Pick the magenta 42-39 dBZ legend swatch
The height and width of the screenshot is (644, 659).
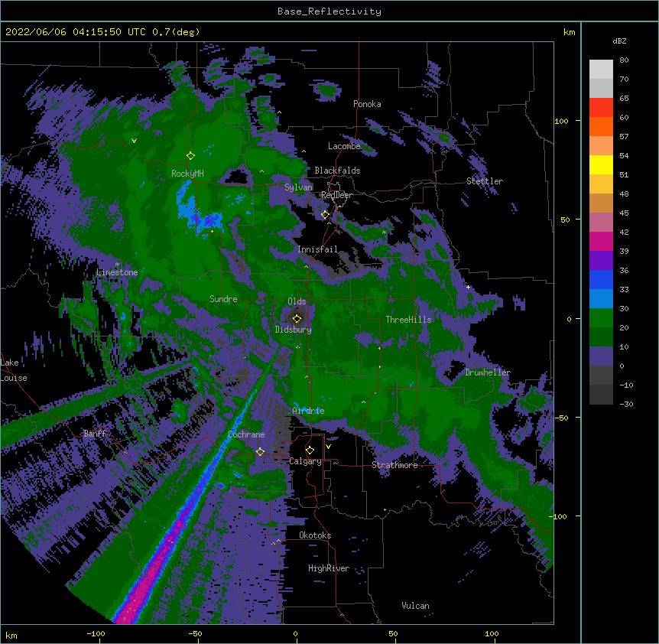click(601, 241)
